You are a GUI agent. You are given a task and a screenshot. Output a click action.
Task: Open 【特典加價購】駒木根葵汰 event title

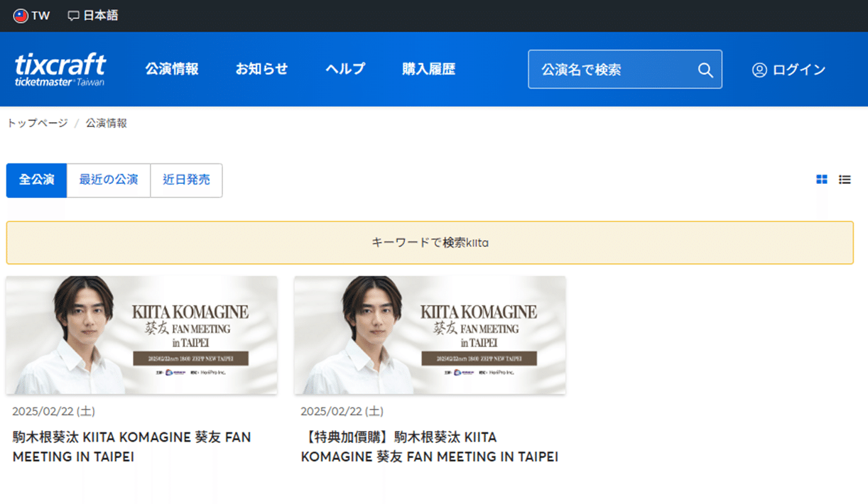(x=430, y=447)
